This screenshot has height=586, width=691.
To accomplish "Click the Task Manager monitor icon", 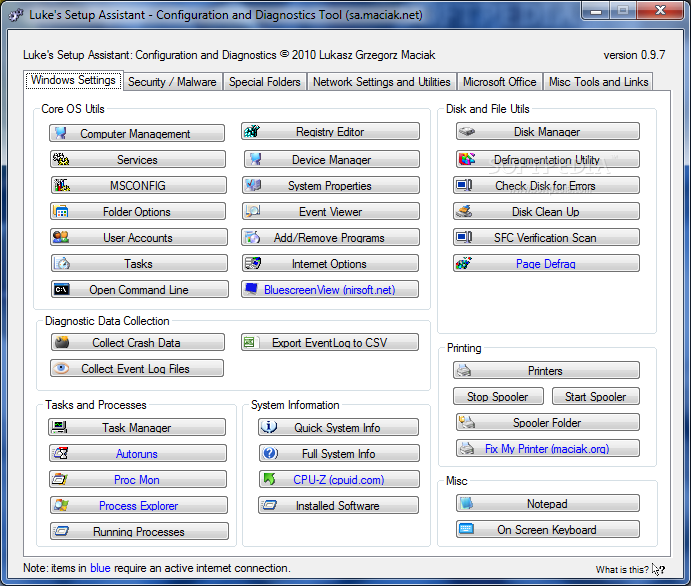I will pyautogui.click(x=59, y=427).
